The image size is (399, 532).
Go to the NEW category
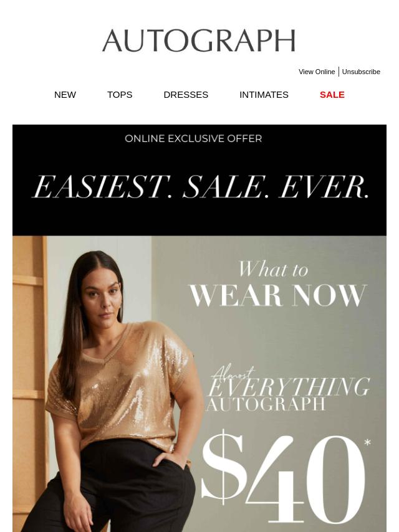(65, 95)
